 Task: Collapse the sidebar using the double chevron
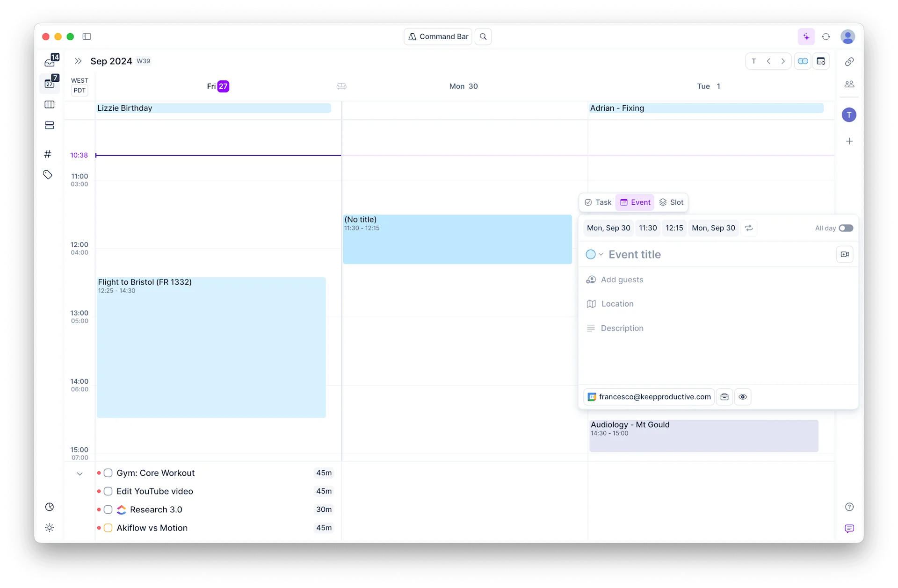(78, 61)
